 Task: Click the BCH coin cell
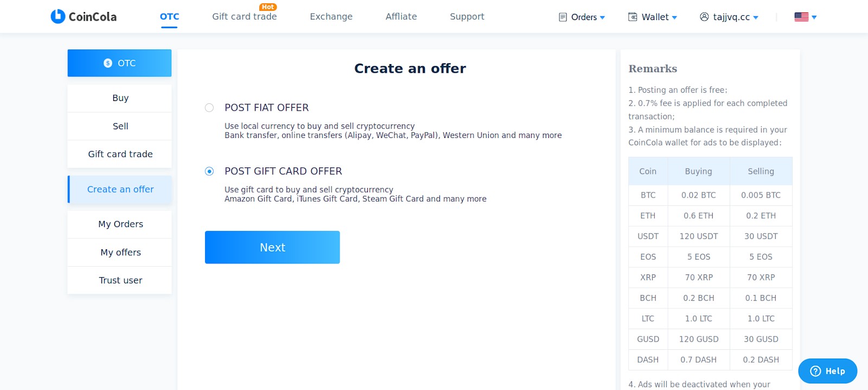[x=648, y=298]
